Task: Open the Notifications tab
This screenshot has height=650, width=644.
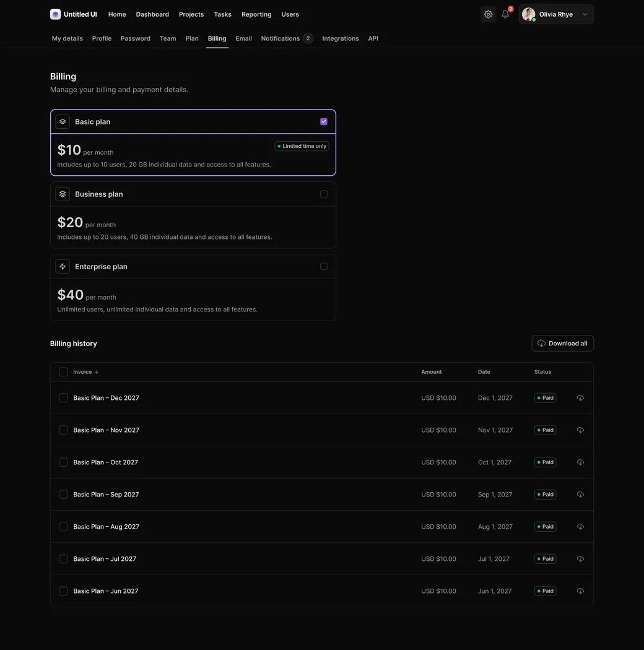Action: coord(287,38)
